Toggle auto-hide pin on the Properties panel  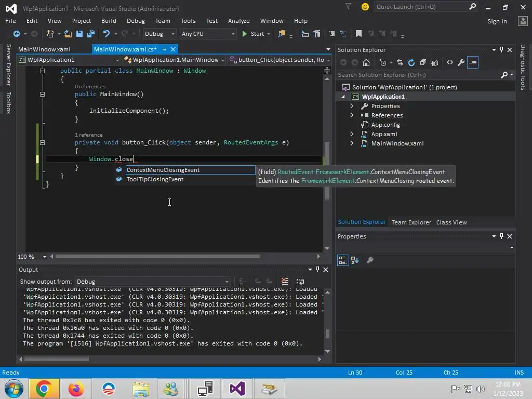(501, 236)
